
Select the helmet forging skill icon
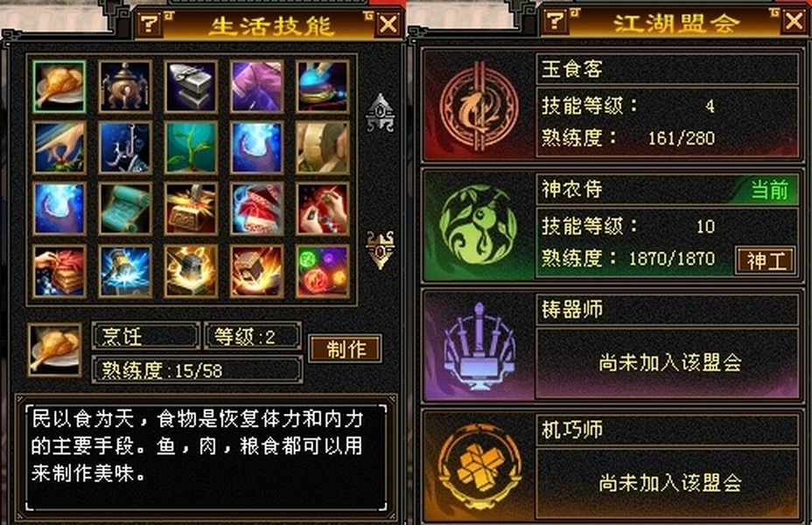[191, 271]
